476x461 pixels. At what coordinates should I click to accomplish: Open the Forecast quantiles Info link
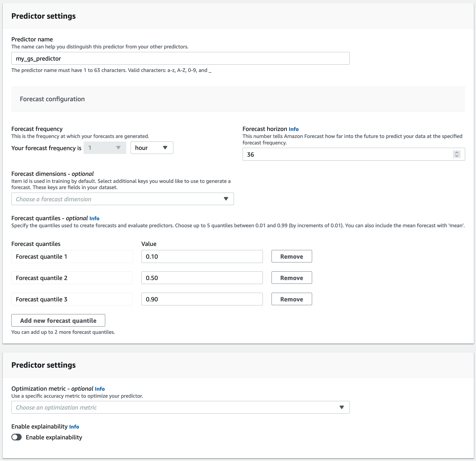94,218
